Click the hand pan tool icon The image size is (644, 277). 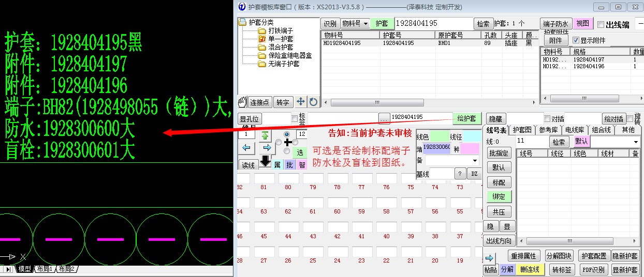coord(242,102)
